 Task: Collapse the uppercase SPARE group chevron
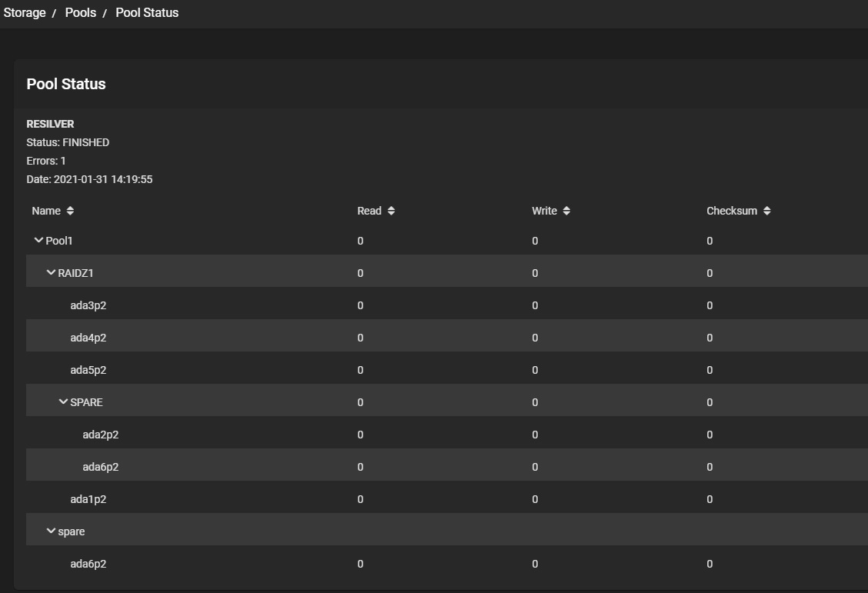[63, 402]
